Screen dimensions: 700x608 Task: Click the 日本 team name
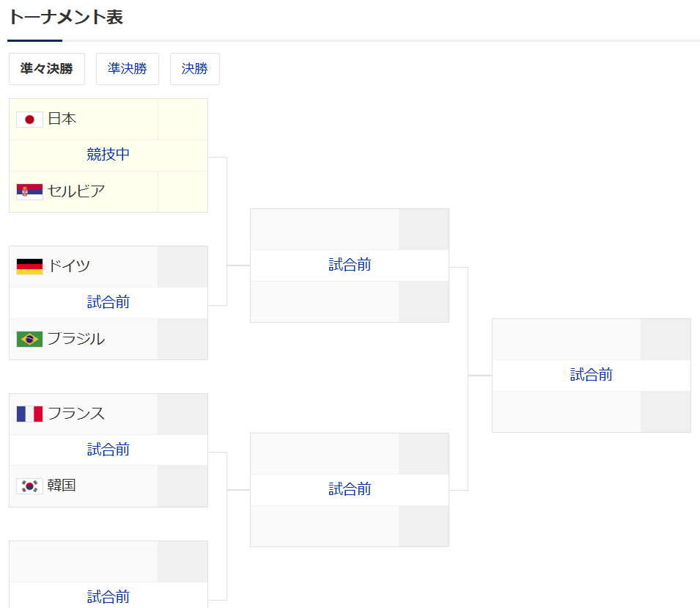62,120
